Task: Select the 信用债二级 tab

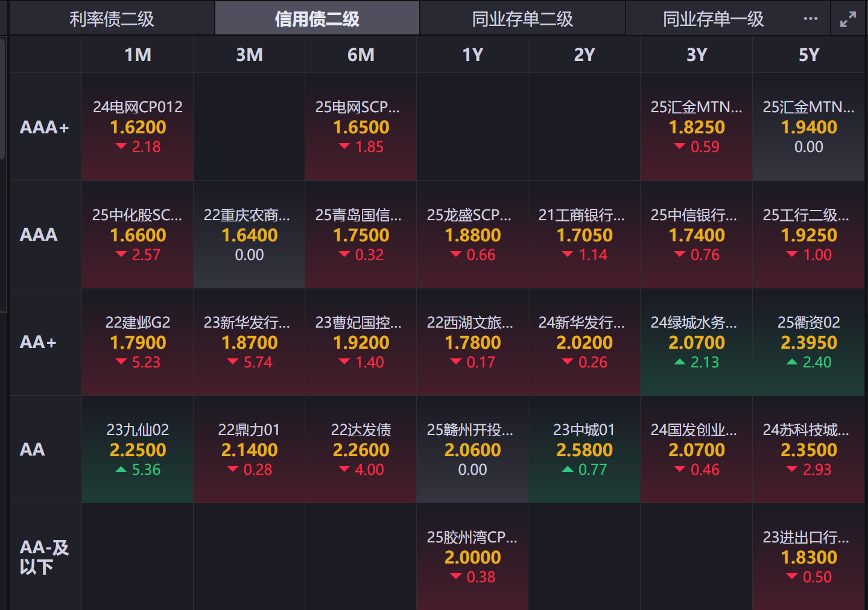Action: [317, 19]
